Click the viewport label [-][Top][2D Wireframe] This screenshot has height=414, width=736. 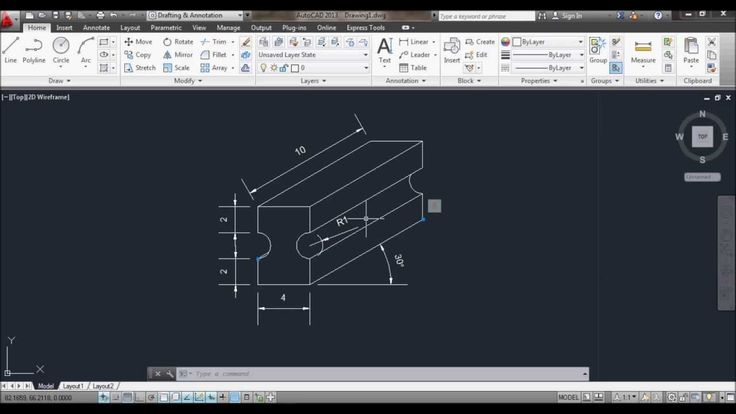(x=36, y=97)
